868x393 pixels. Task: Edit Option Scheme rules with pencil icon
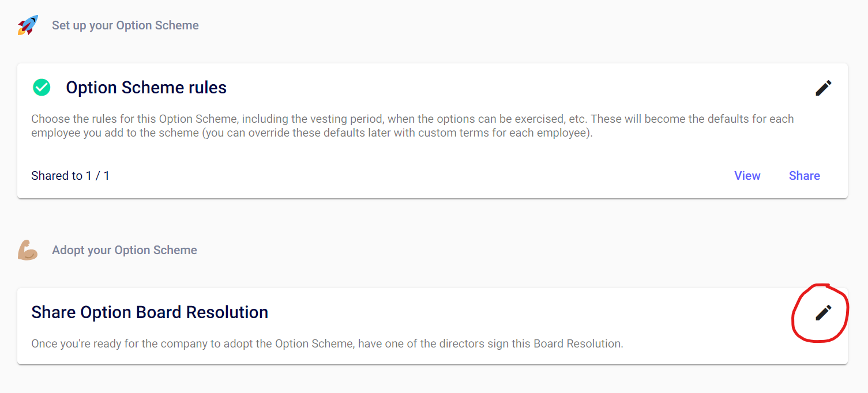[823, 88]
